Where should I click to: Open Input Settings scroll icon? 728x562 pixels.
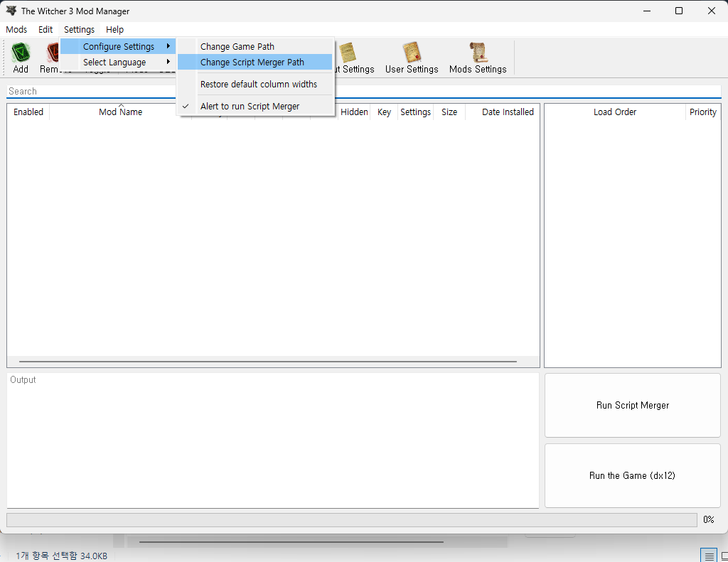[347, 52]
